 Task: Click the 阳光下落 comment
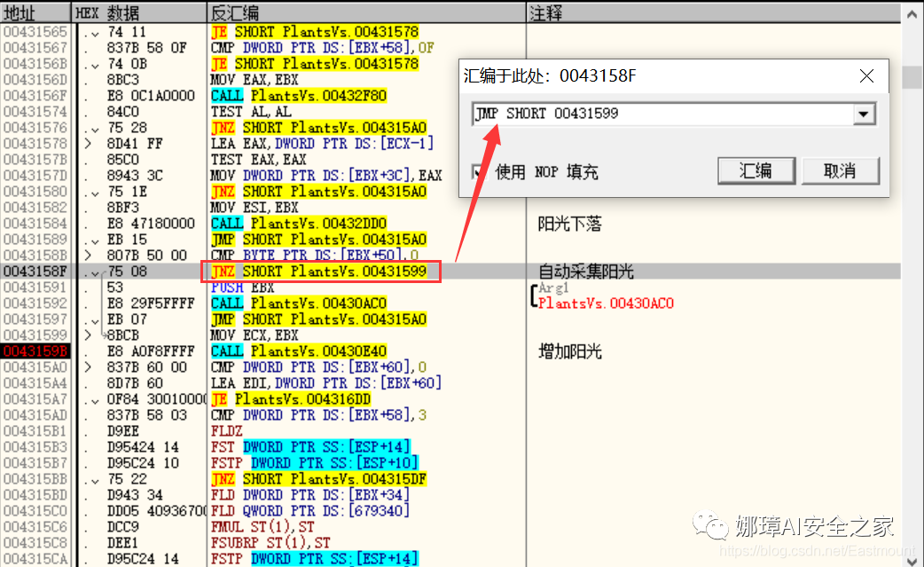[x=570, y=224]
